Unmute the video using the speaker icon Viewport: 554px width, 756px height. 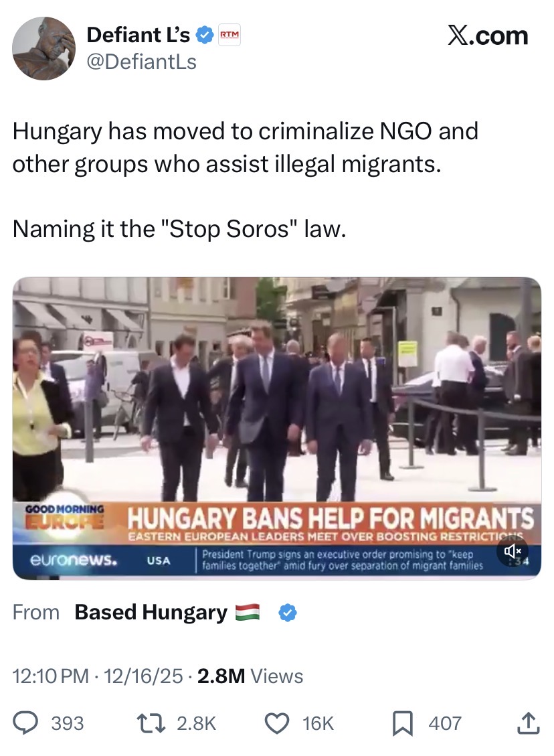click(513, 550)
